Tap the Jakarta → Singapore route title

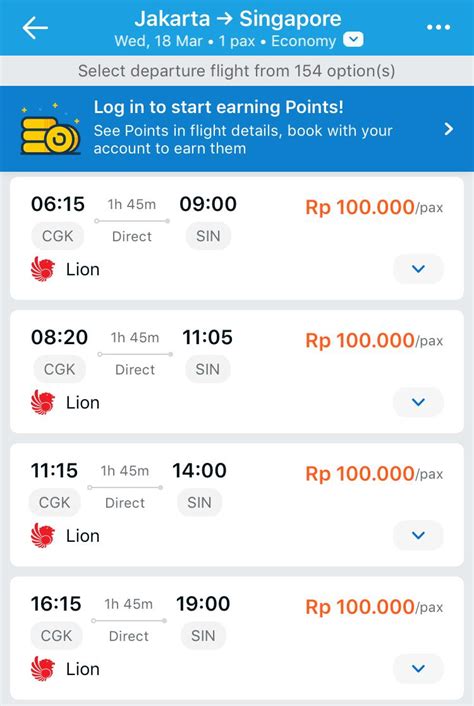pos(238,19)
